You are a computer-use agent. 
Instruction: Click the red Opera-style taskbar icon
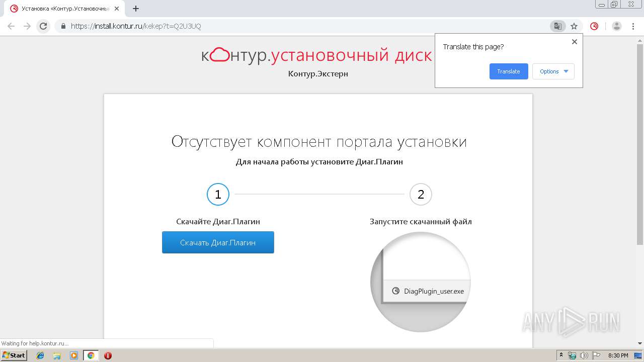108,355
